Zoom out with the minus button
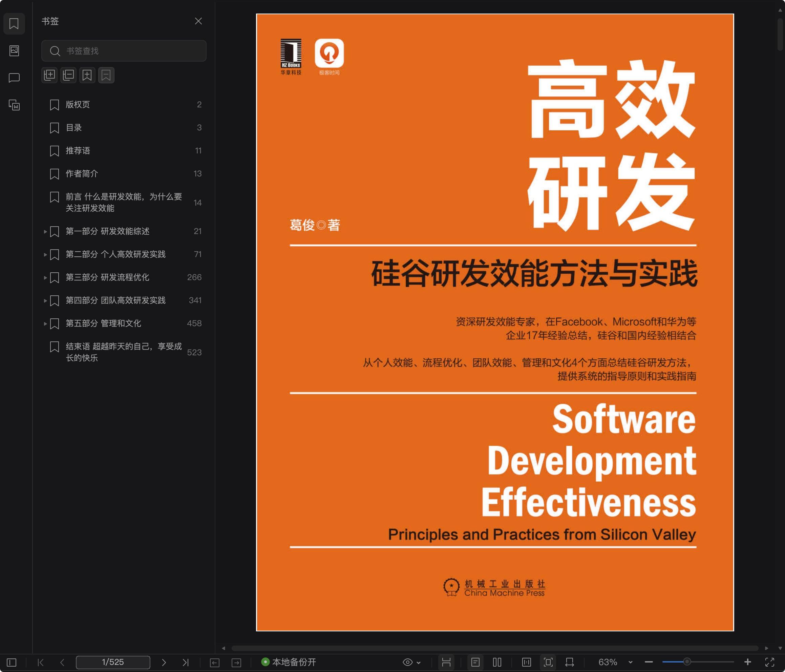 click(649, 662)
